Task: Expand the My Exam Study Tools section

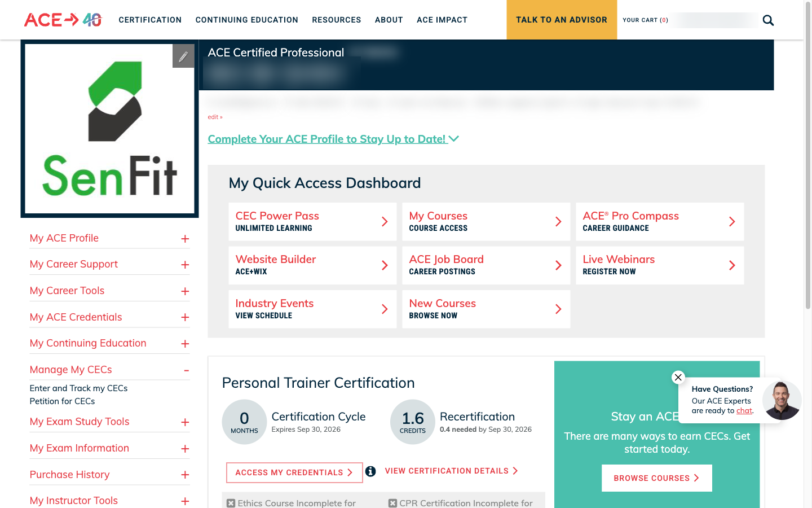Action: pyautogui.click(x=185, y=422)
